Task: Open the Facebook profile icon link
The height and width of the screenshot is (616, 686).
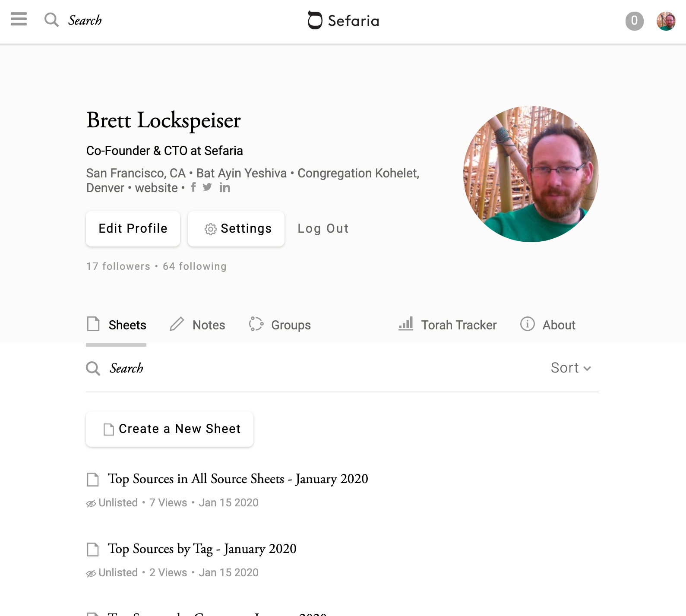Action: coord(193,187)
